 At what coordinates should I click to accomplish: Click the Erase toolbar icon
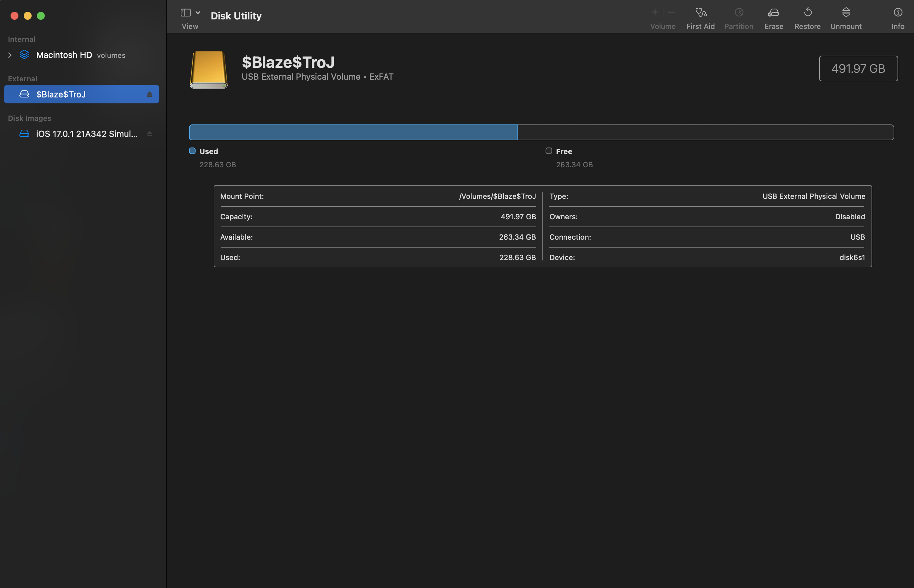coord(773,13)
